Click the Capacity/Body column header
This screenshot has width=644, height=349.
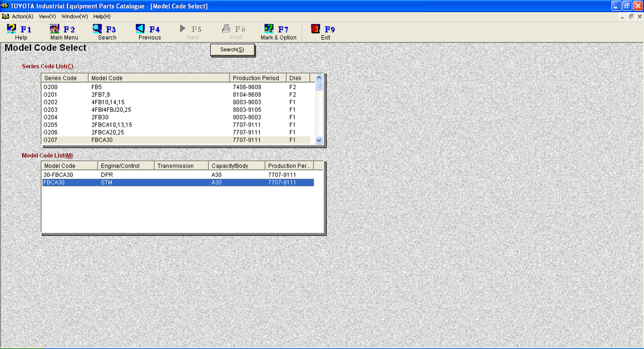[x=236, y=166]
